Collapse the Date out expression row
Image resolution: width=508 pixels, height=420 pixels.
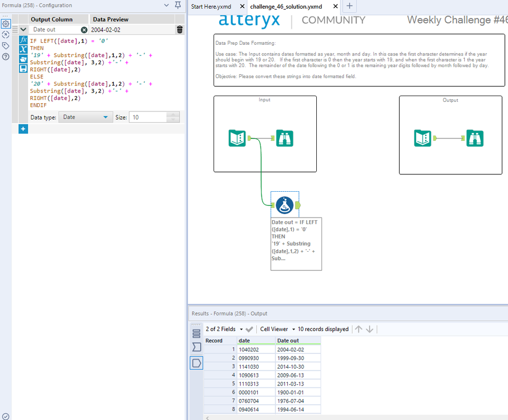point(23,30)
